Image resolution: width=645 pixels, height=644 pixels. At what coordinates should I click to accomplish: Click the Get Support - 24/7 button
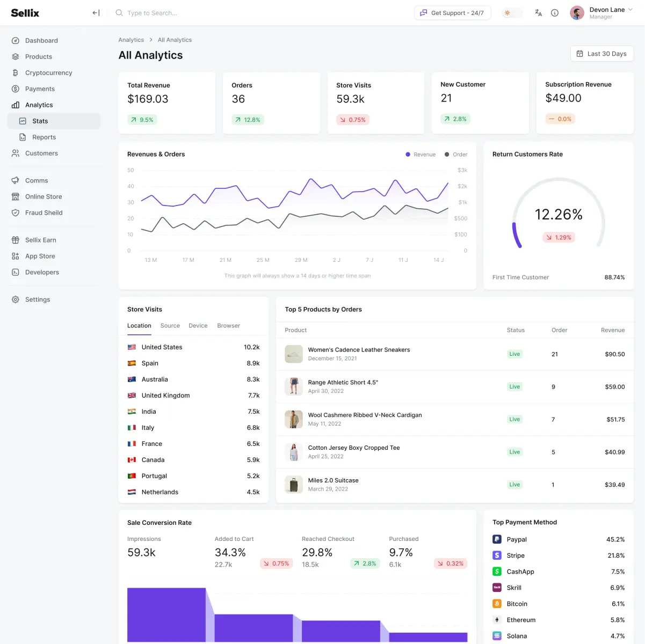452,13
